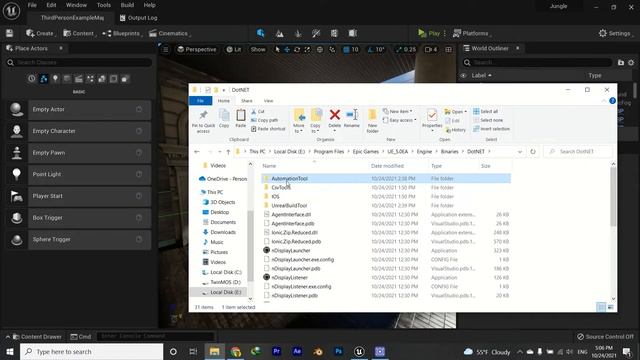Screen dimensions: 640x360
Task: Open the Home ribbon tab in File Explorer
Action: 223,101
